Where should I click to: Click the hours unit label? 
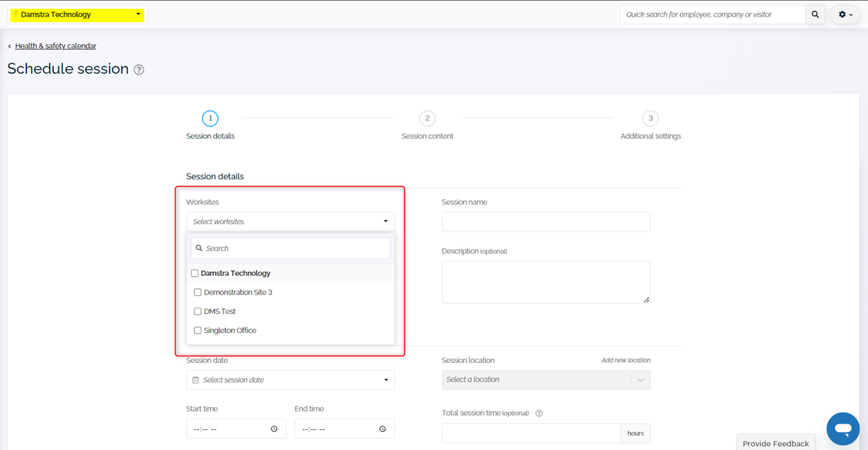pos(636,433)
